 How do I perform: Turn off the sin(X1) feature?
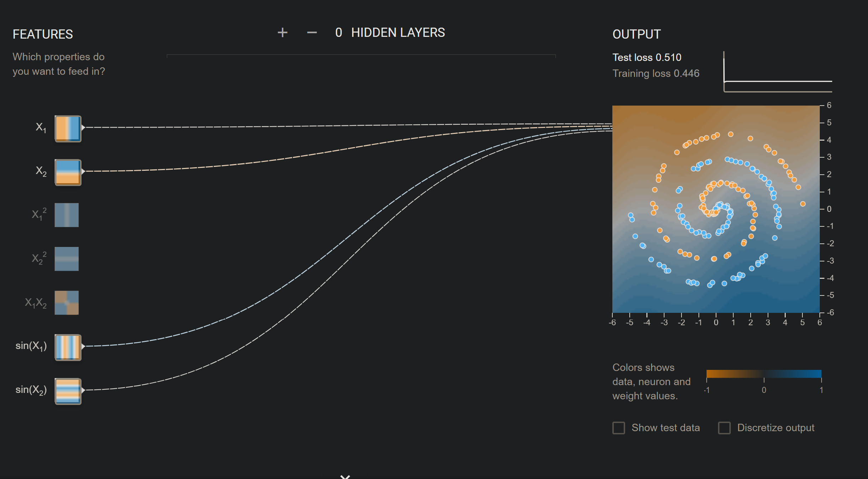click(x=68, y=348)
